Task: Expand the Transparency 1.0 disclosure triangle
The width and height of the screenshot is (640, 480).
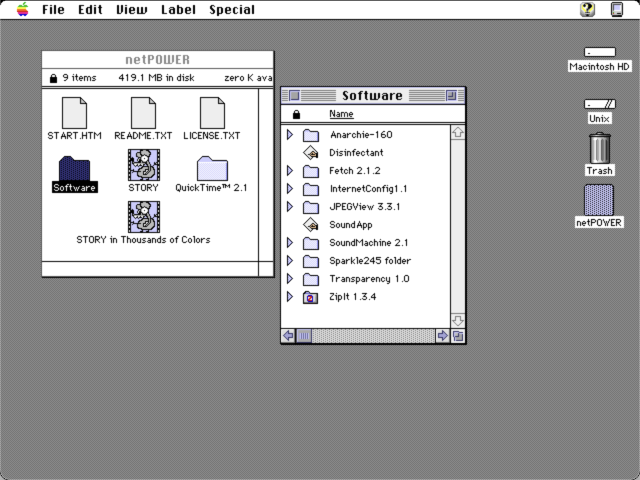Action: [290, 278]
